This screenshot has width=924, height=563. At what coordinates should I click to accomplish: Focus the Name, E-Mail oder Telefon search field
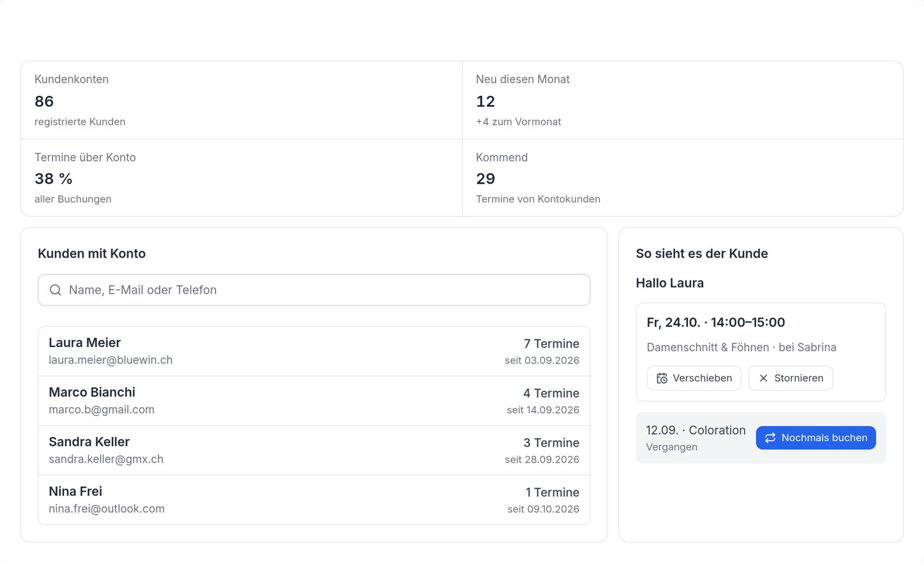click(314, 290)
